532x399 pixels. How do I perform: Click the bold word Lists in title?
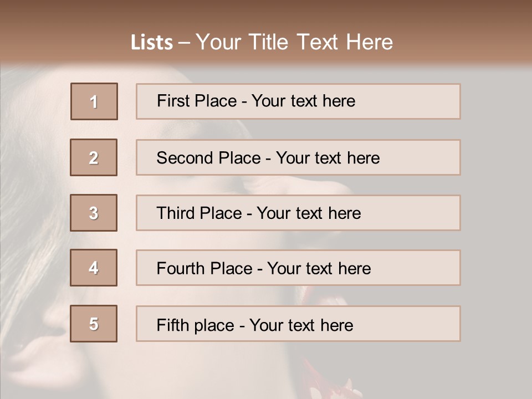pyautogui.click(x=152, y=42)
